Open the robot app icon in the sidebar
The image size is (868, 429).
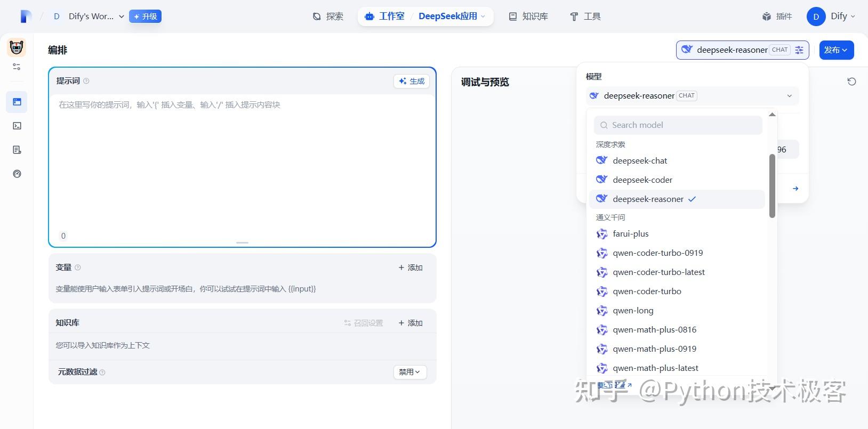click(x=17, y=48)
